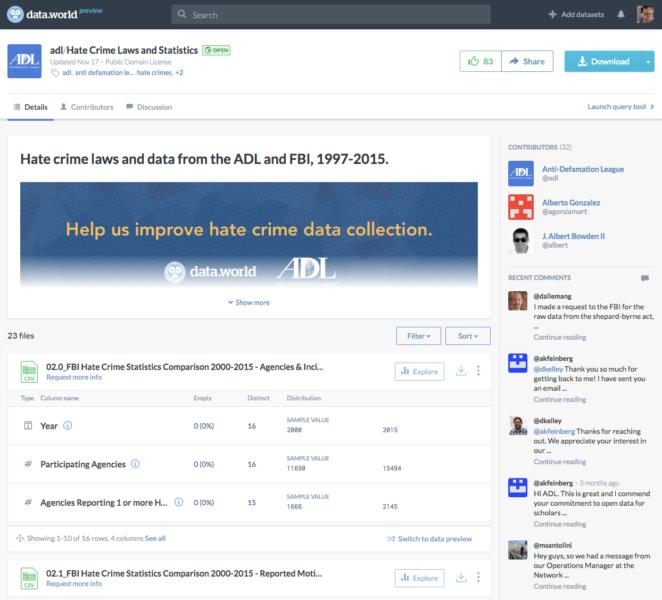Image resolution: width=662 pixels, height=600 pixels.
Task: Click the CSV file icon for 02.0_FBI
Action: [x=29, y=372]
